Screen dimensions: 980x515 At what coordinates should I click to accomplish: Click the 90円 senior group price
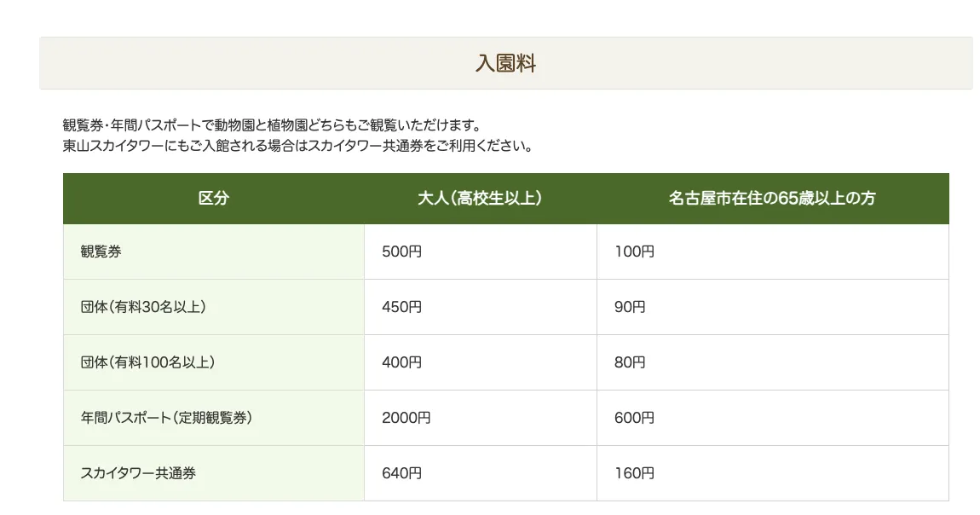[x=630, y=307]
